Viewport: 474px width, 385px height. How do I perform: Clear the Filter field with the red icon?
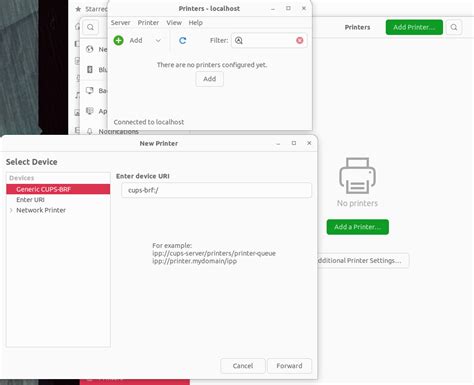click(x=300, y=40)
